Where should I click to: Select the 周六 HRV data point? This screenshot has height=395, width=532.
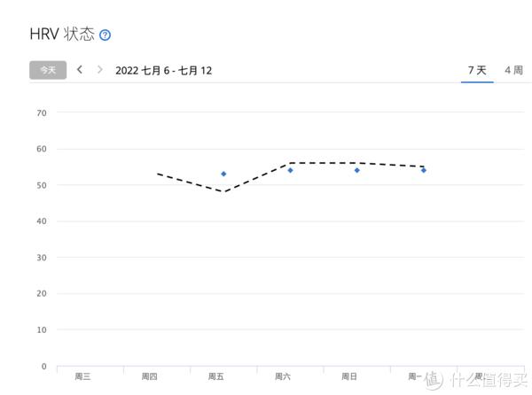pyautogui.click(x=290, y=170)
